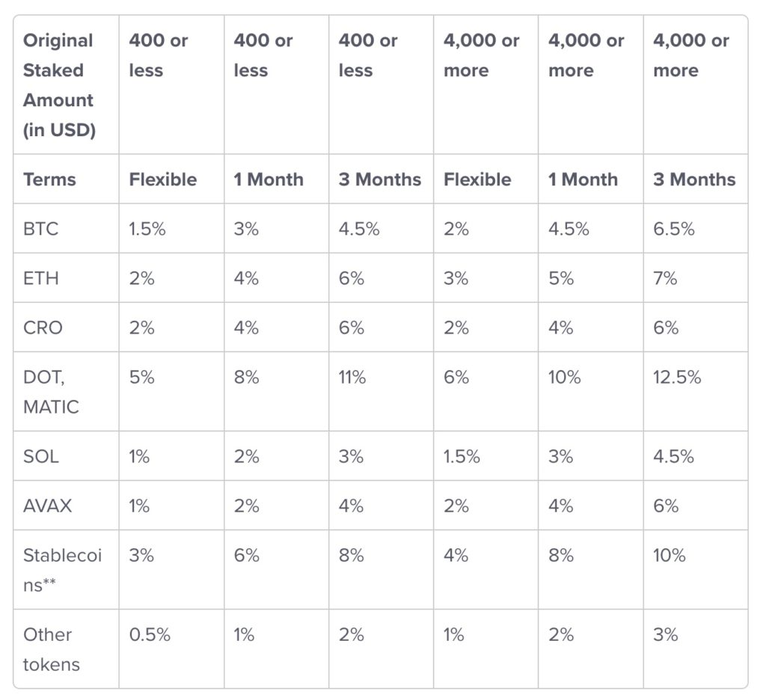Image resolution: width=766 pixels, height=700 pixels.
Task: Click the 1.5% SOL rate cell
Action: click(x=462, y=456)
